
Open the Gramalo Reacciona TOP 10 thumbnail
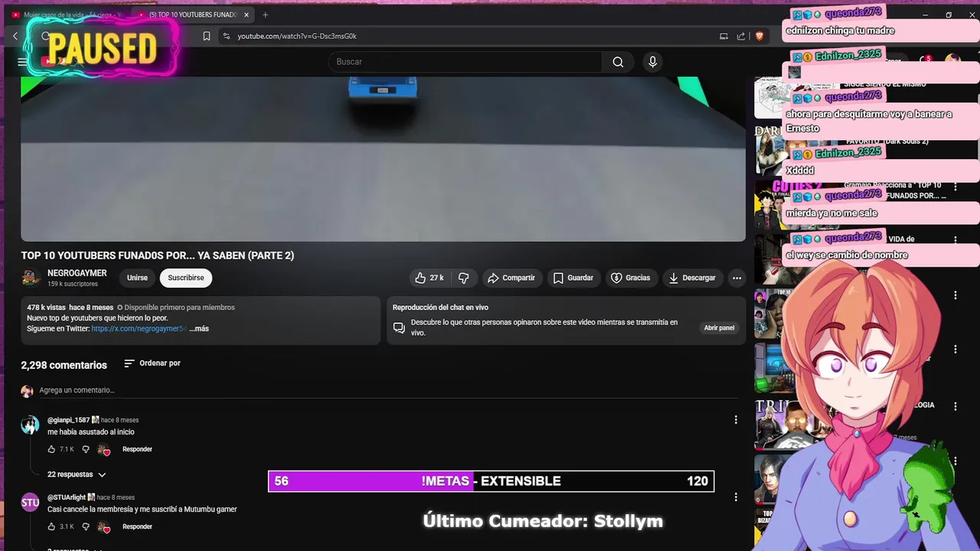tap(796, 205)
